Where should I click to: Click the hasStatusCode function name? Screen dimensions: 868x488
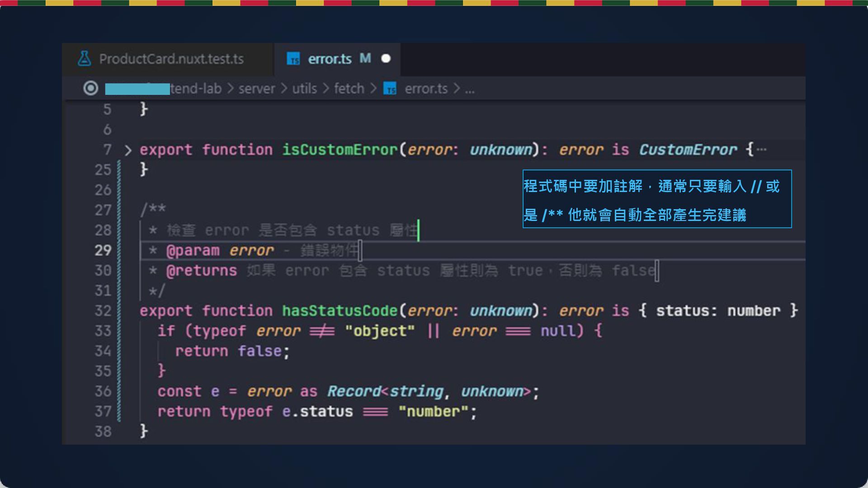340,311
